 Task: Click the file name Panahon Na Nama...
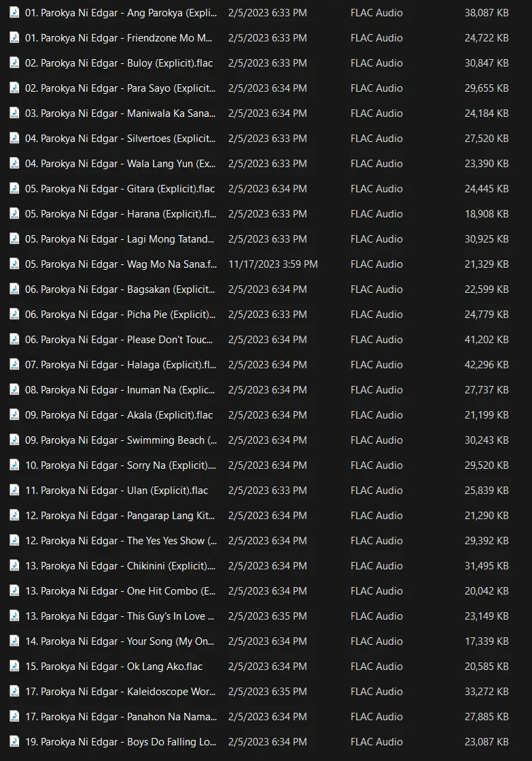coord(121,717)
